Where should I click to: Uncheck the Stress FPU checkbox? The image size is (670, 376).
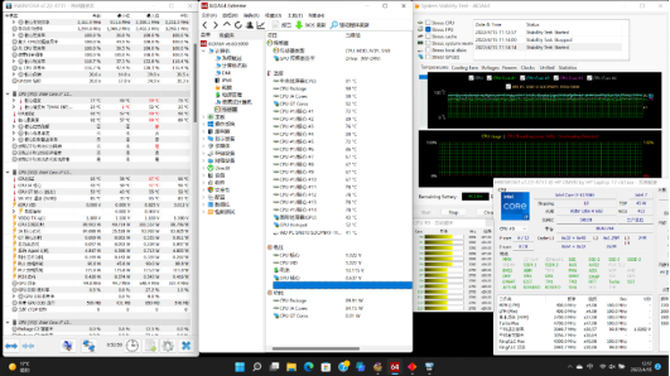pyautogui.click(x=428, y=29)
